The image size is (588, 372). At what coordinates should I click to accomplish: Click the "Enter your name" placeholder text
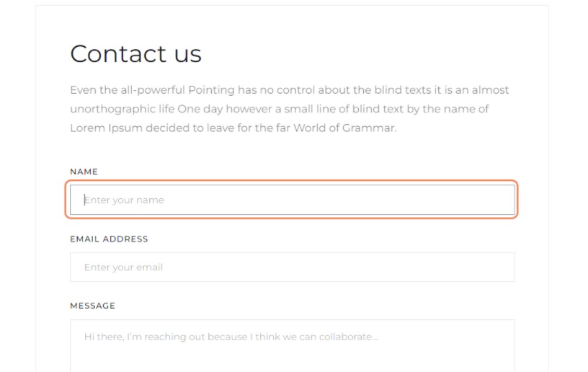pos(124,200)
